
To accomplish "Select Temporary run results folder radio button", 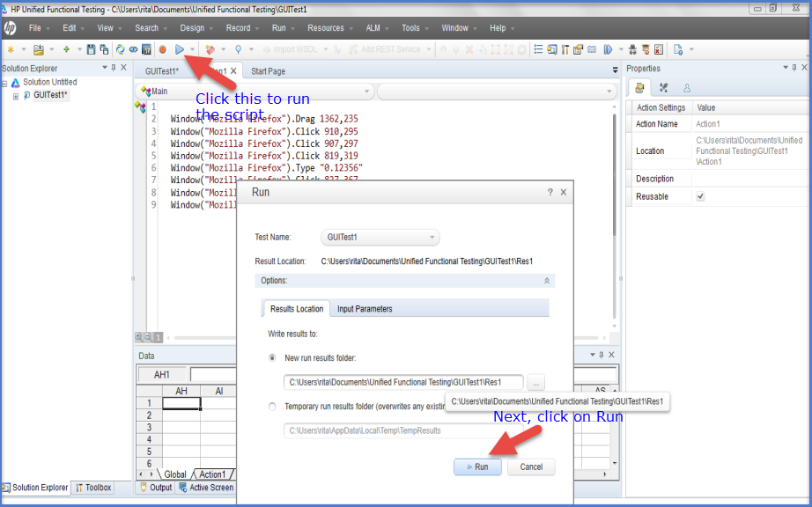I will point(272,407).
